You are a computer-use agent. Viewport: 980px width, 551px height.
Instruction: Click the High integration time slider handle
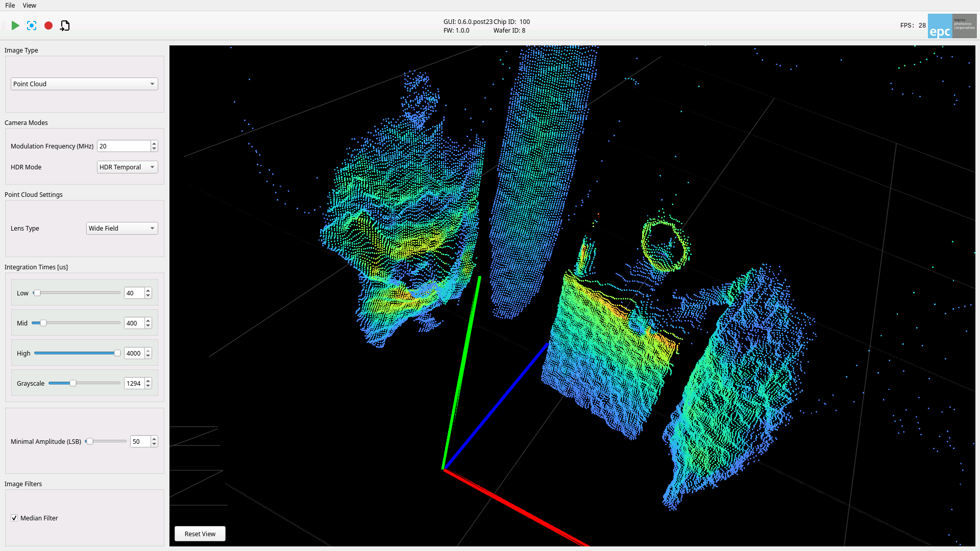[117, 353]
